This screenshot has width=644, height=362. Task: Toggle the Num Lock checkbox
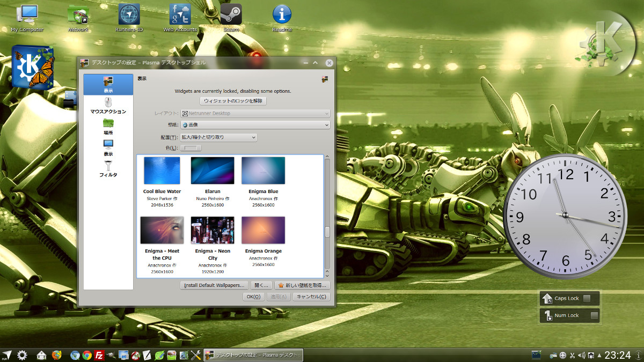point(595,315)
